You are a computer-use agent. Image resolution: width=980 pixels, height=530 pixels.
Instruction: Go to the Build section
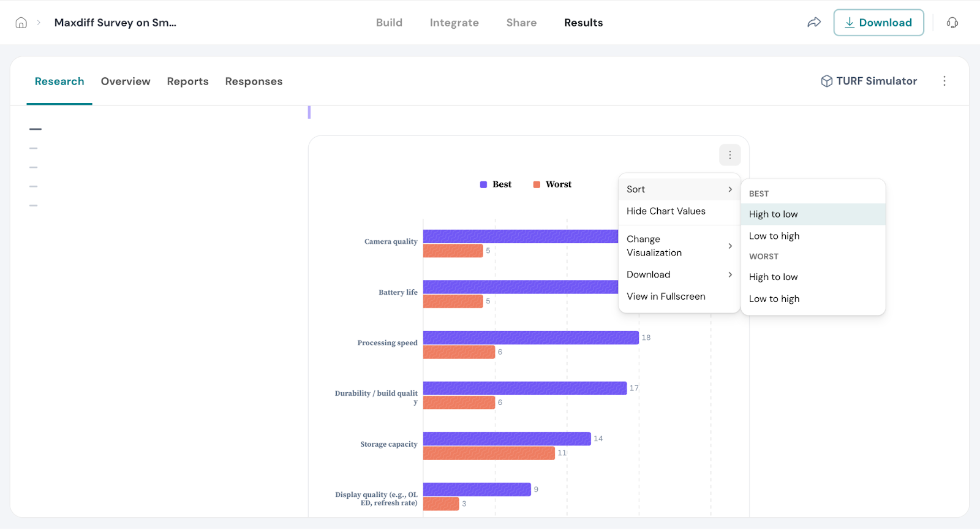[x=389, y=23]
